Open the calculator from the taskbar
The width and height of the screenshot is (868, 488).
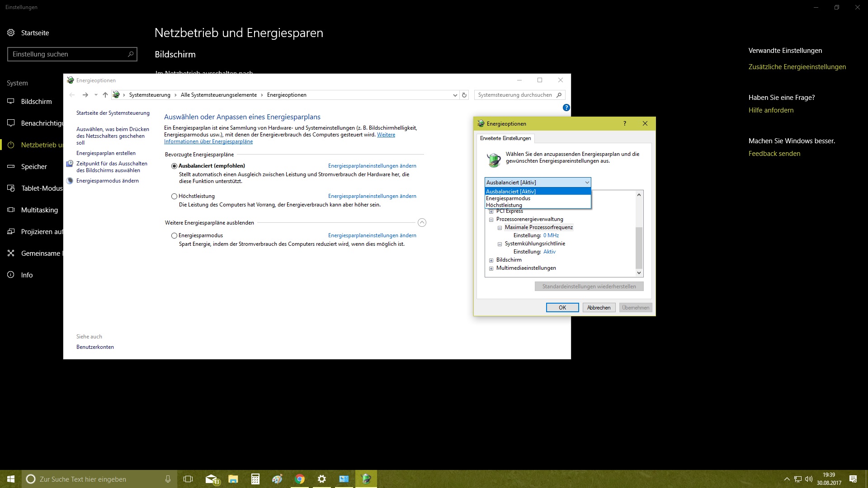[255, 479]
